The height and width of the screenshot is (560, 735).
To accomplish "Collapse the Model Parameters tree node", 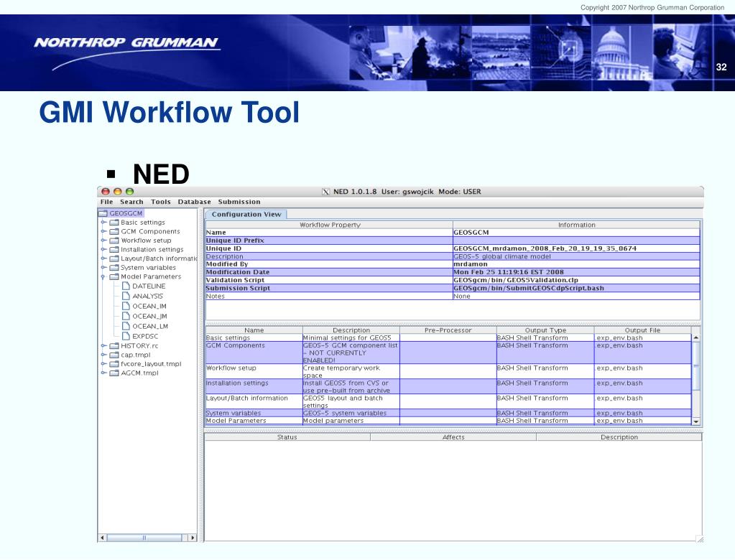I will 103,276.
